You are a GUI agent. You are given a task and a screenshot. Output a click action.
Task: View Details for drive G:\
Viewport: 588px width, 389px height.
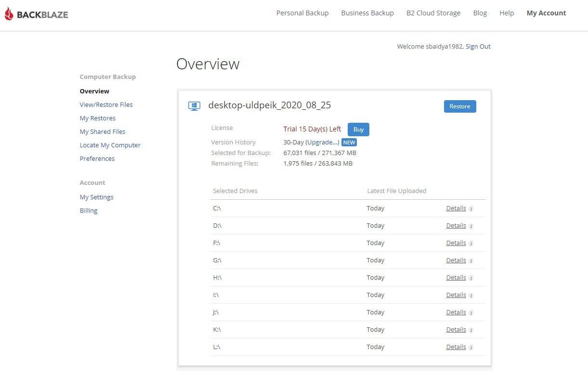(456, 260)
